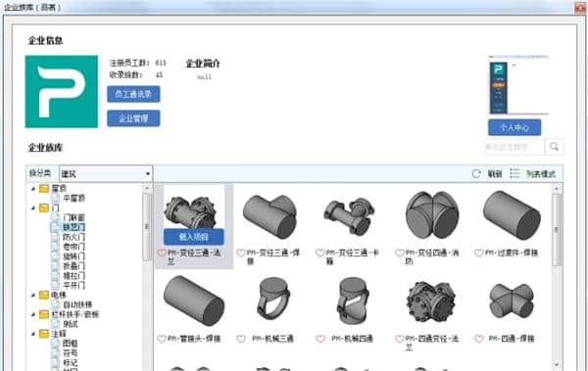Select the PM-变径四通-消防 pipe thumbnail
588x371 pixels.
[x=431, y=215]
